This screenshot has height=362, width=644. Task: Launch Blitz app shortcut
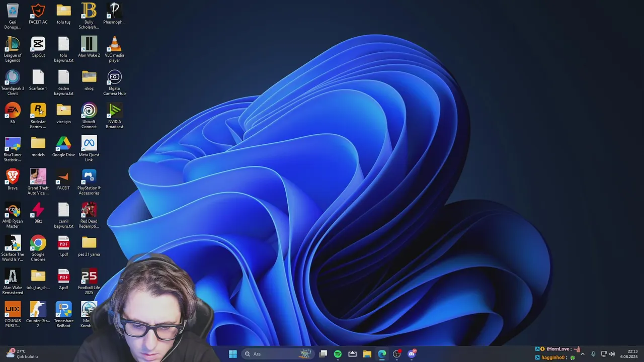click(x=38, y=213)
